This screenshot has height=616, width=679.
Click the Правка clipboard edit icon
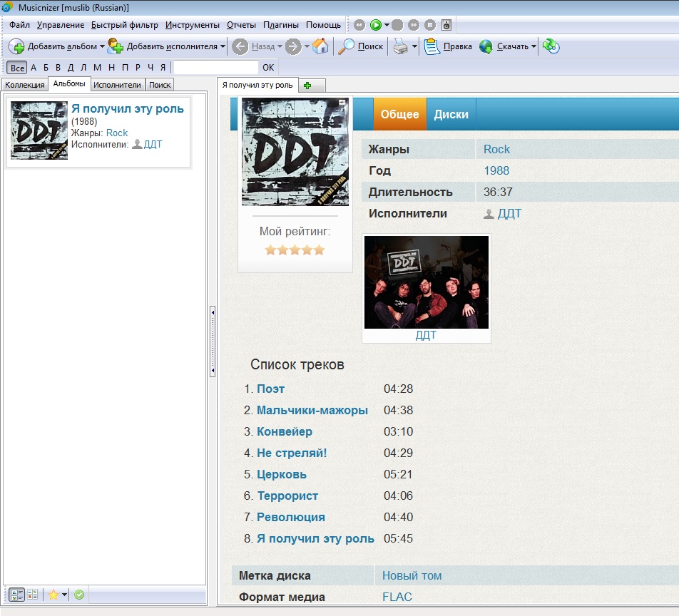pos(432,46)
